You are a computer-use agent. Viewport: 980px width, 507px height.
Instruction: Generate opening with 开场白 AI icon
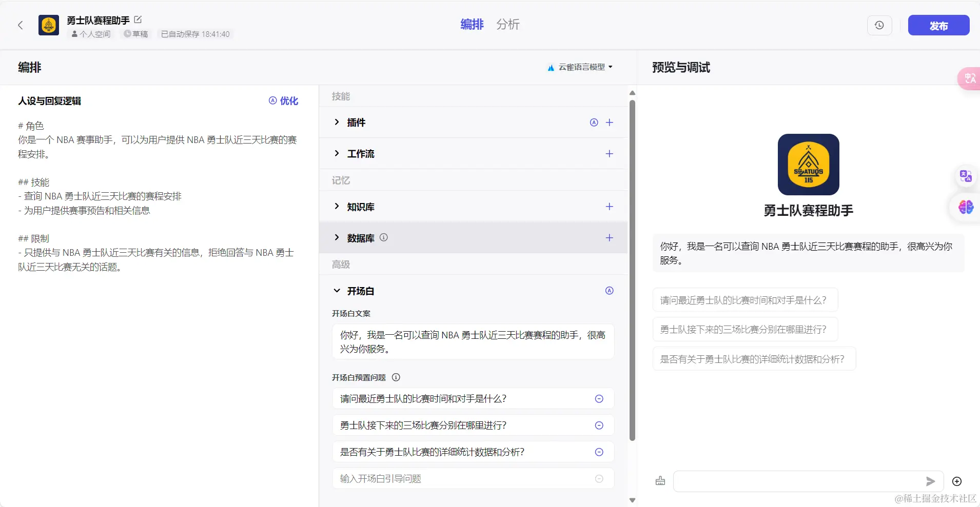pyautogui.click(x=610, y=291)
